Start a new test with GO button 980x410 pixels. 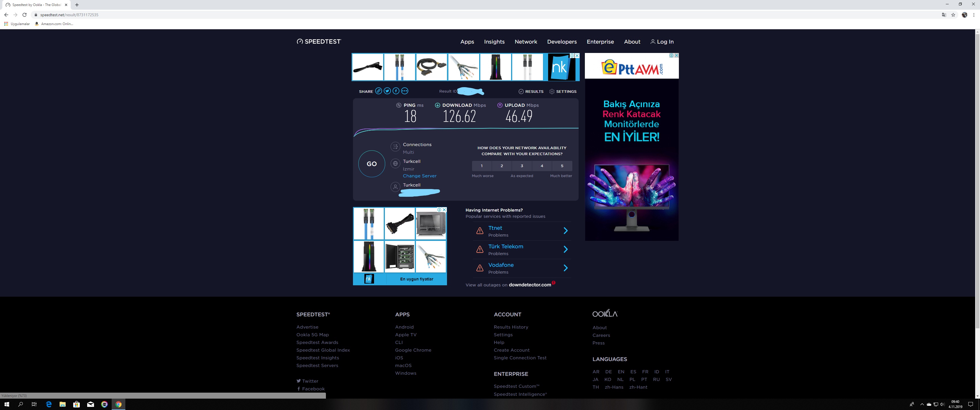point(372,164)
